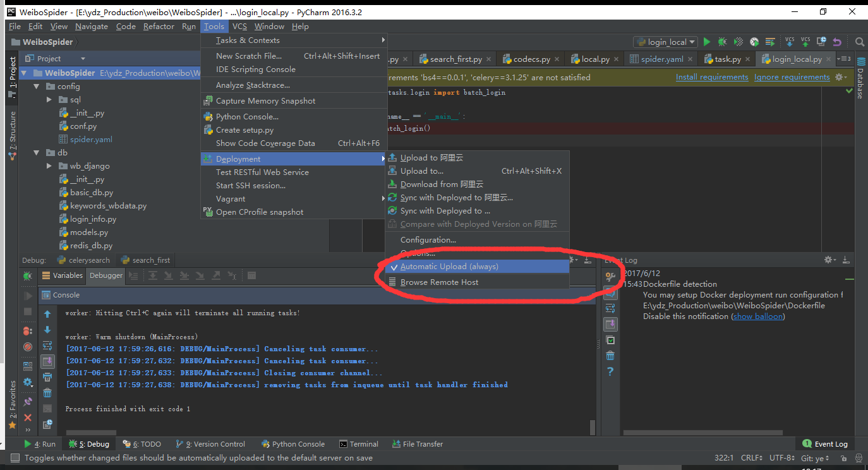The height and width of the screenshot is (470, 868).
Task: Toggle soft-wraps in the Event Log
Action: click(x=610, y=308)
